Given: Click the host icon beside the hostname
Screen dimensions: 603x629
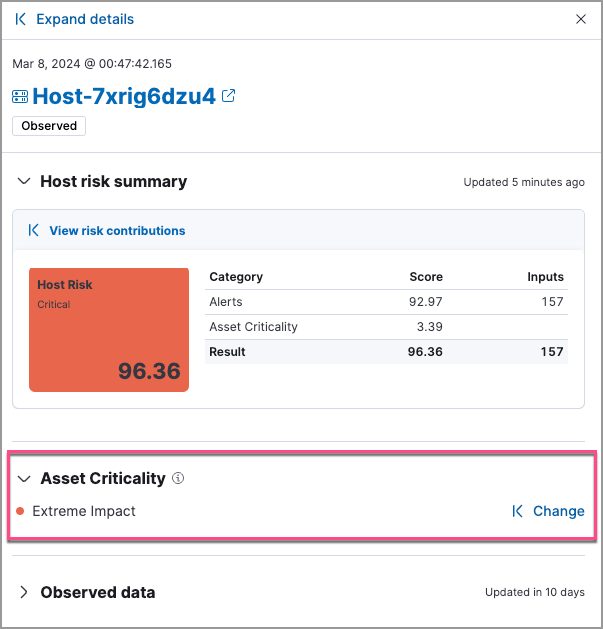Looking at the screenshot, I should (x=20, y=97).
